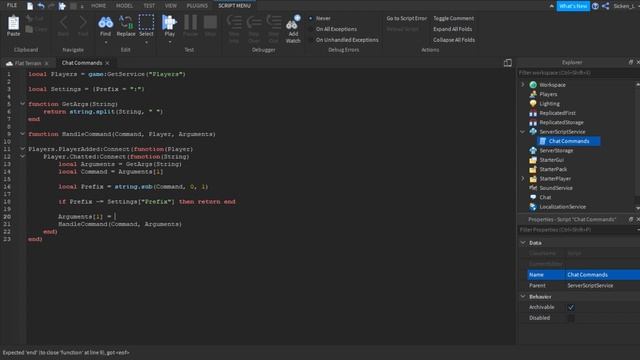This screenshot has height=360, width=640.
Task: Click the Undo arrow icon
Action: [x=41, y=6]
